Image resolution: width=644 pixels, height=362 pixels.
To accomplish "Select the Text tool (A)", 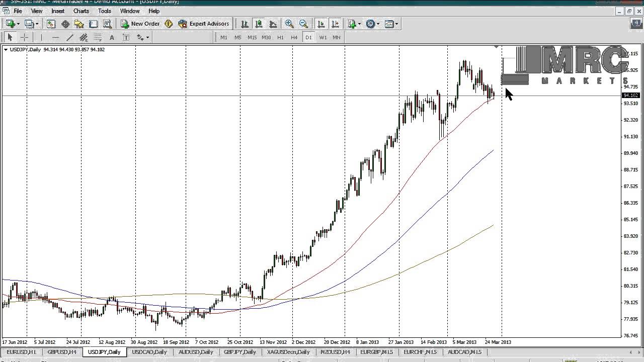I will click(112, 37).
